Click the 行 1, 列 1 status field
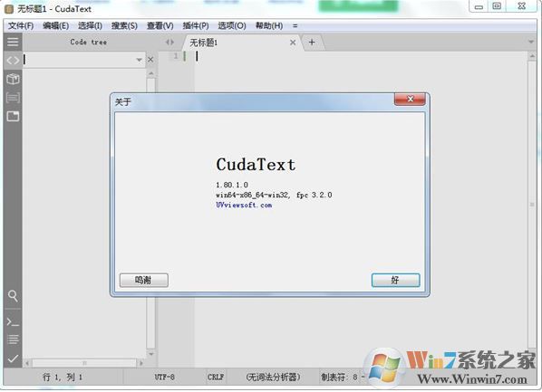The height and width of the screenshot is (392, 542). tap(63, 377)
